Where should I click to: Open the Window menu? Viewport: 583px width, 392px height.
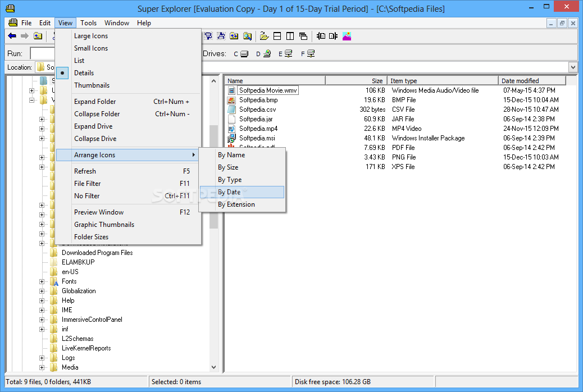[x=117, y=22]
